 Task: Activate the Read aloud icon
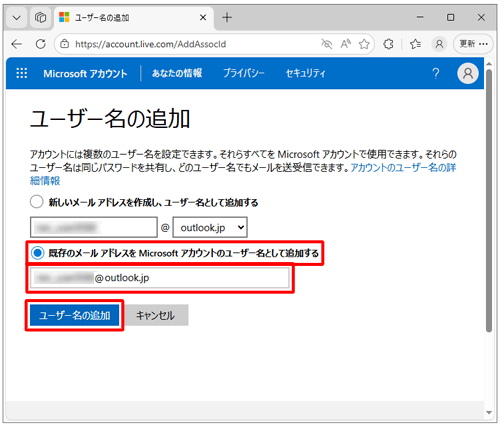pyautogui.click(x=345, y=44)
